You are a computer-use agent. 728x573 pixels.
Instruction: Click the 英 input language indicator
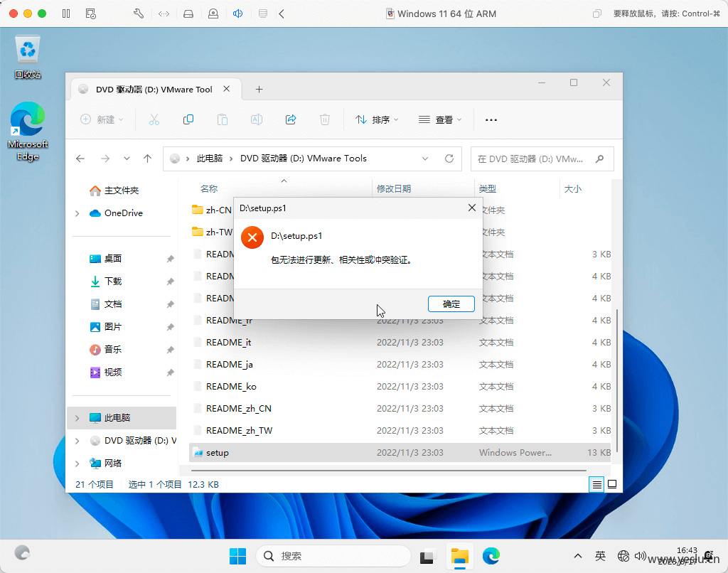(600, 556)
